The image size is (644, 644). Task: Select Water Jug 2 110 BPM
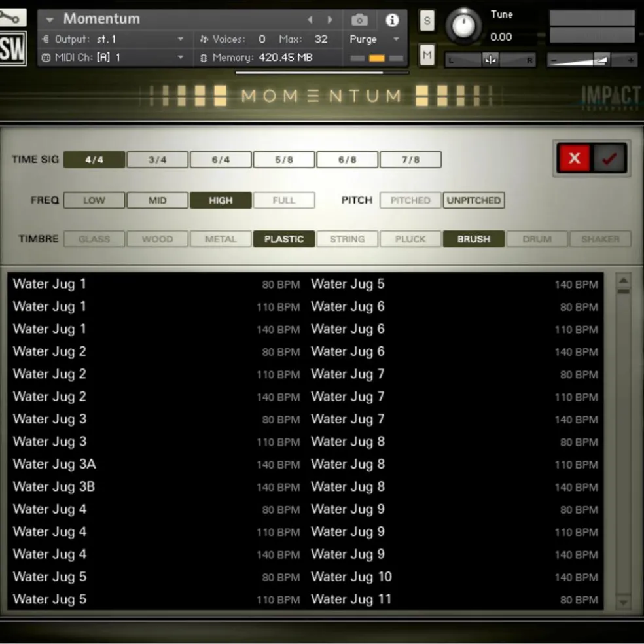click(156, 374)
